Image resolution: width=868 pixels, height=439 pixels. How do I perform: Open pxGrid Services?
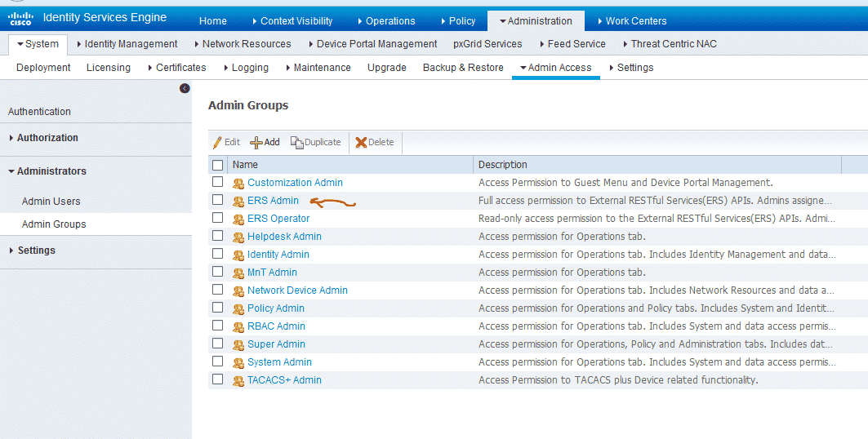coord(487,44)
